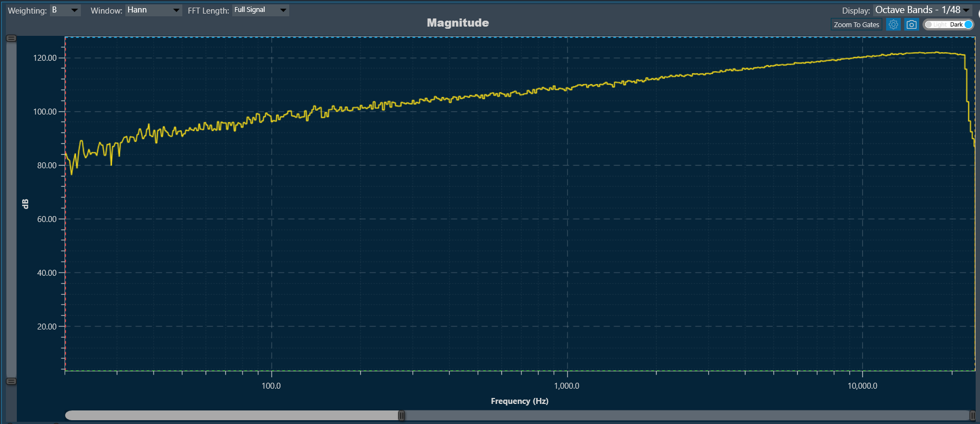The height and width of the screenshot is (424, 980).
Task: Click the 100.00 dB axis label
Action: point(45,112)
